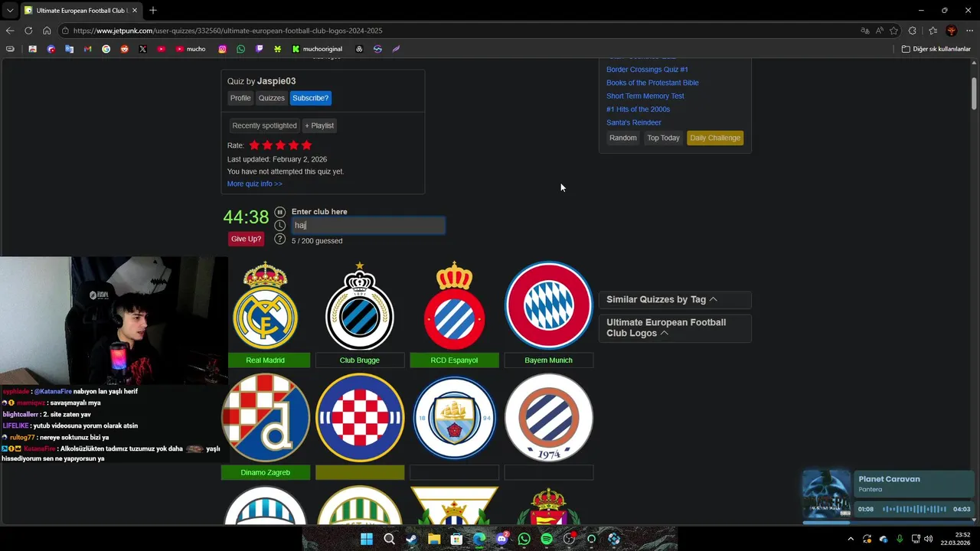
Task: Click the clock icon beside answer box
Action: click(x=279, y=225)
